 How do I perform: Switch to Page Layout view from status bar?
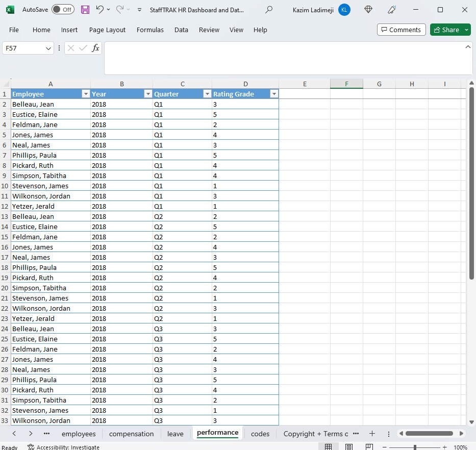[348, 446]
